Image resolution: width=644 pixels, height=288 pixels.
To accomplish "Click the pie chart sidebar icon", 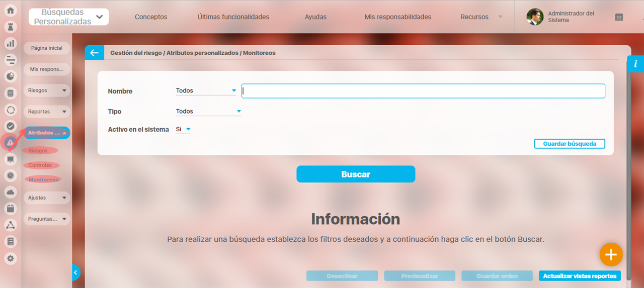I will pos(11,76).
